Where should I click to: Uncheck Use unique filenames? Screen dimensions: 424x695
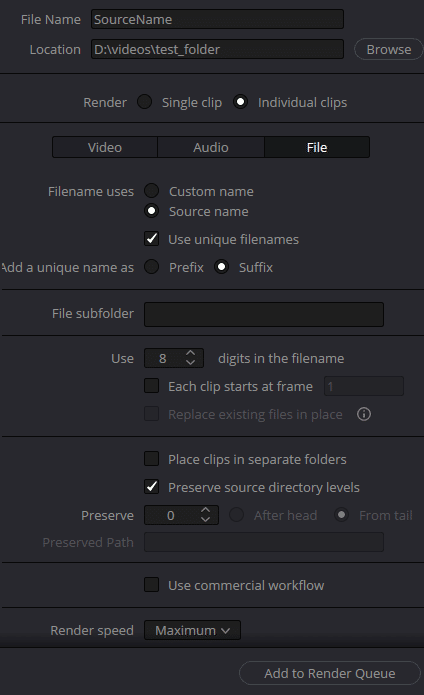[x=152, y=239]
